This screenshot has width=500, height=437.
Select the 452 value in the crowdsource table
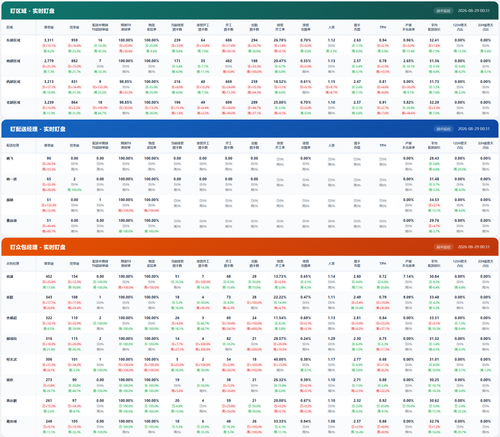pos(49,276)
